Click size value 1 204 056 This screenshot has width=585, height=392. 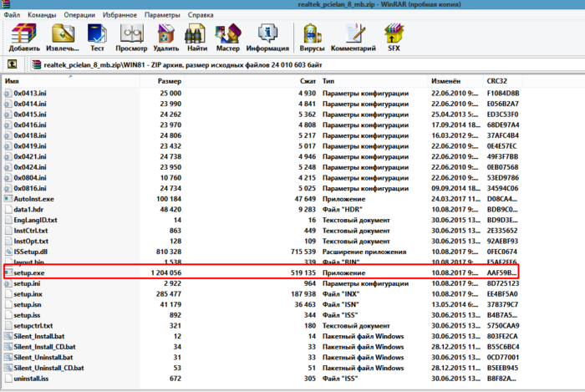(166, 273)
